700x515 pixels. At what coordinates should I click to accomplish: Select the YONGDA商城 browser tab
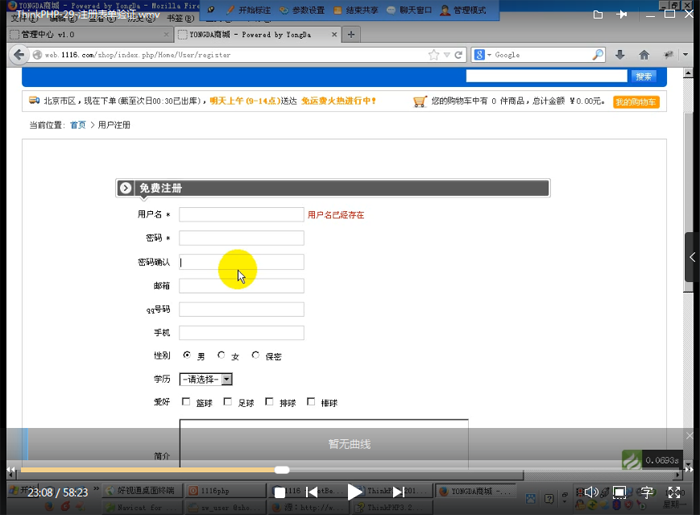tap(258, 34)
